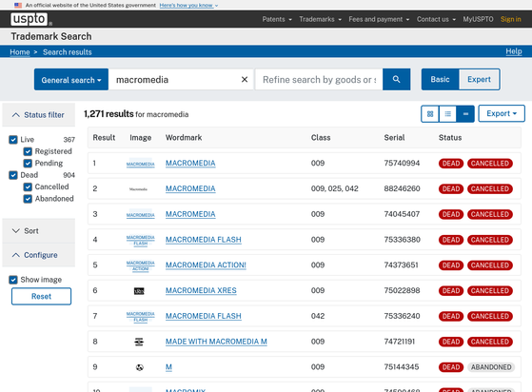Expand the Sort section
This screenshot has height=392, width=532.
(x=39, y=231)
